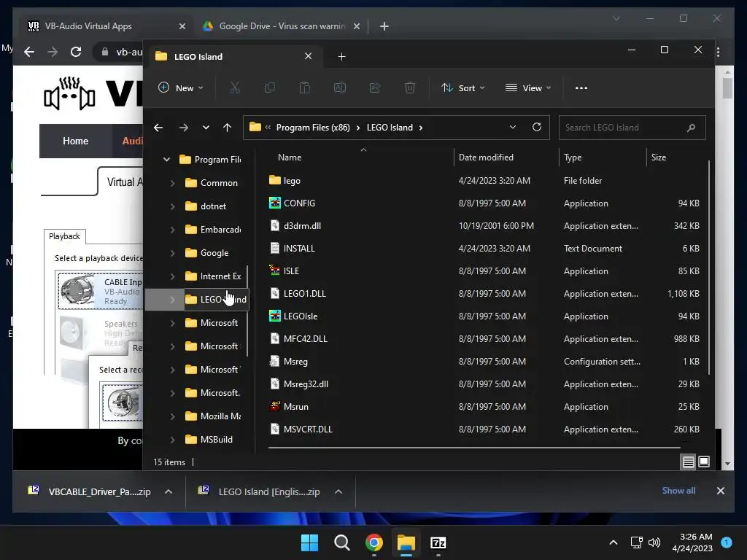This screenshot has width=747, height=560.
Task: Click the Paste clipboard icon in toolbar
Action: coord(304,87)
